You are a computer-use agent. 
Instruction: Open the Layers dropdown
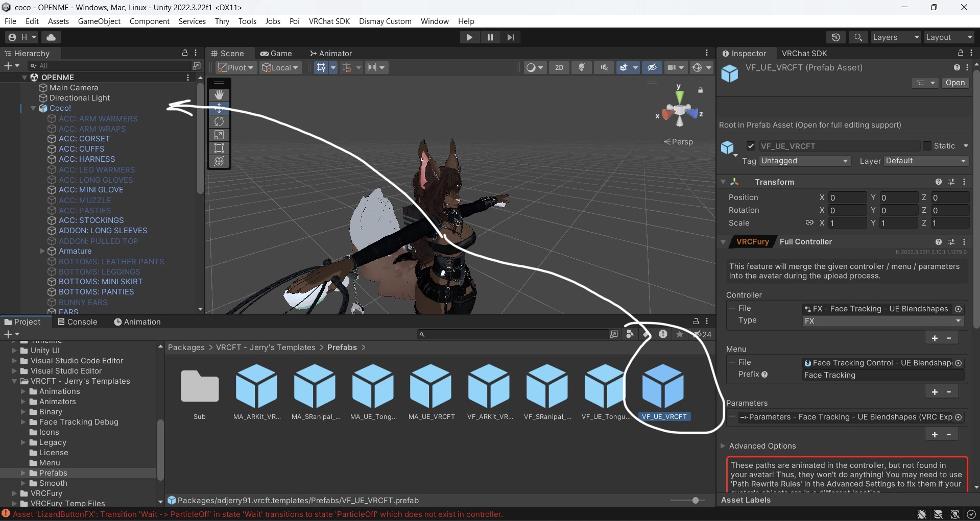pos(896,37)
